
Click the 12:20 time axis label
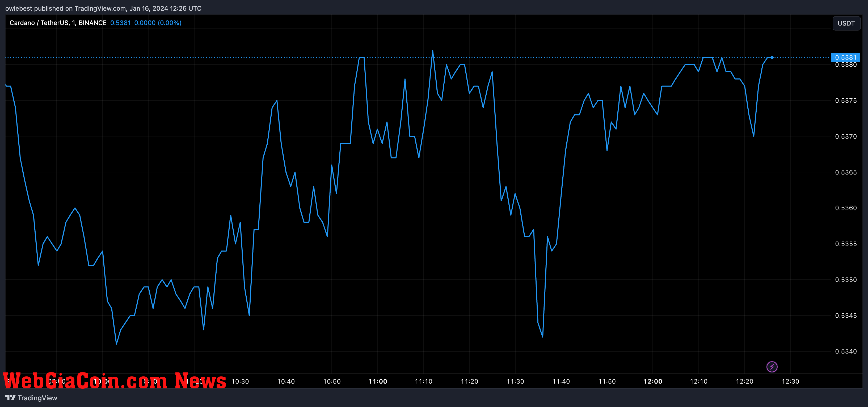(x=744, y=381)
